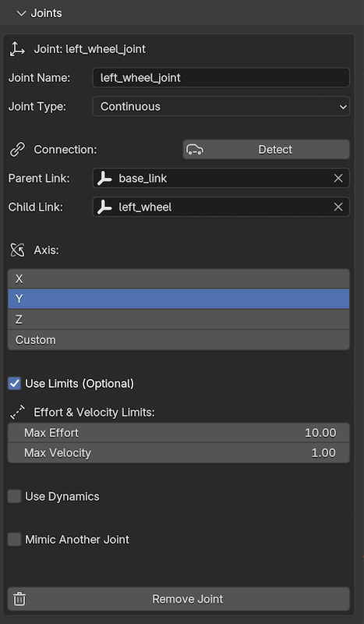Click the trash can icon on Remove Joint

tap(19, 599)
